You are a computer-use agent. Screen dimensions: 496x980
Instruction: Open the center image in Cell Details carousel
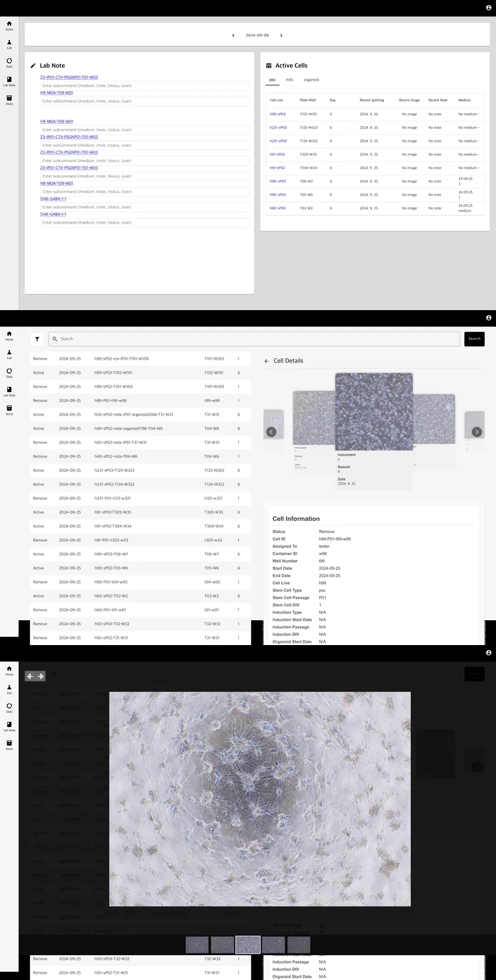374,412
